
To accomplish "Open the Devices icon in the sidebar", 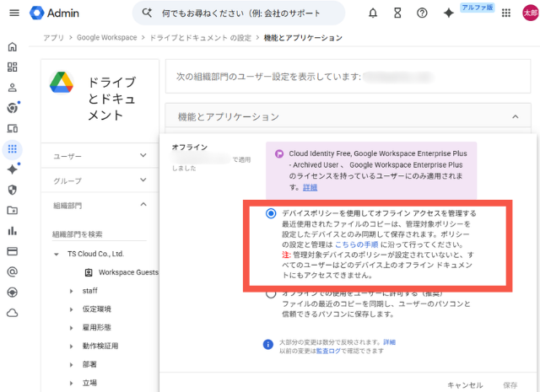I will pyautogui.click(x=13, y=129).
